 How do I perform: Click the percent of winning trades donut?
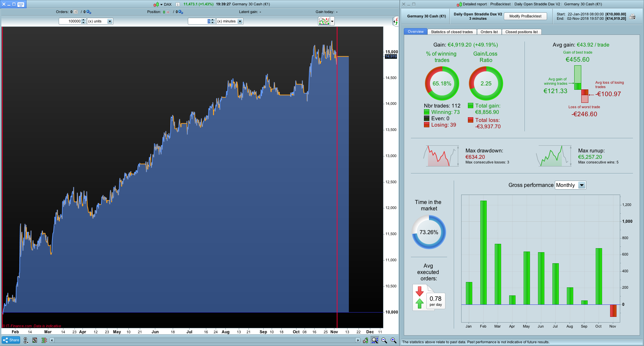[442, 83]
